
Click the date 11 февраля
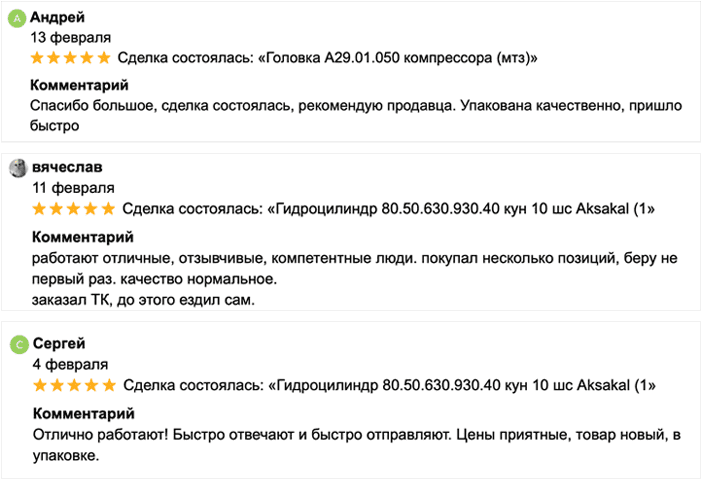pos(73,187)
